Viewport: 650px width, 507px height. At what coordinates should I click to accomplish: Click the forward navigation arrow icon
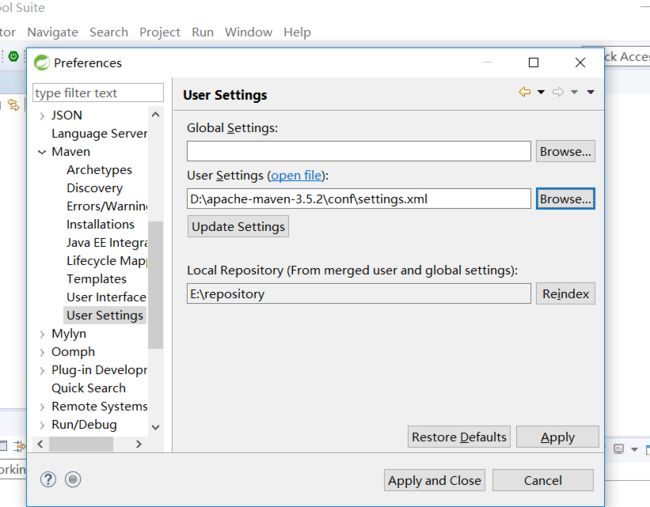[558, 92]
